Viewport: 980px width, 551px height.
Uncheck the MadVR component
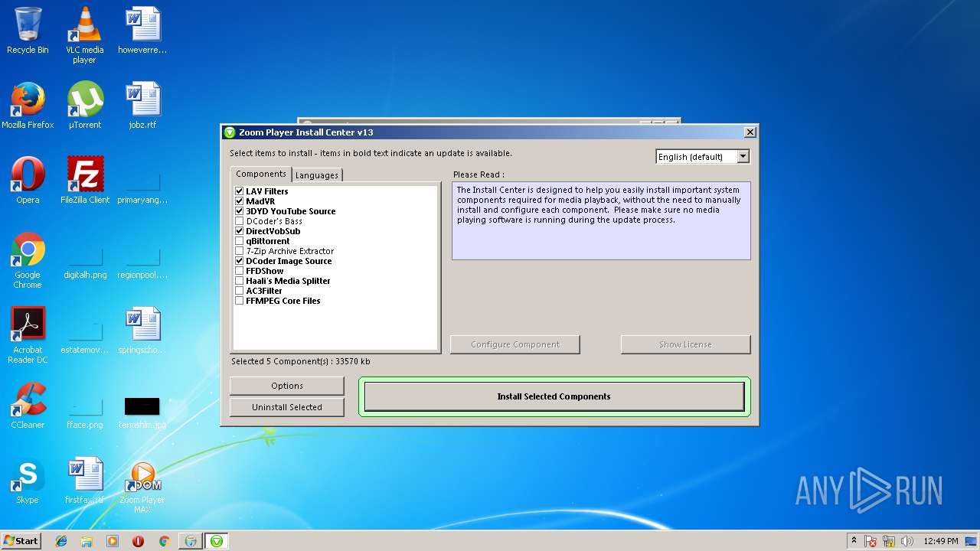(x=240, y=201)
